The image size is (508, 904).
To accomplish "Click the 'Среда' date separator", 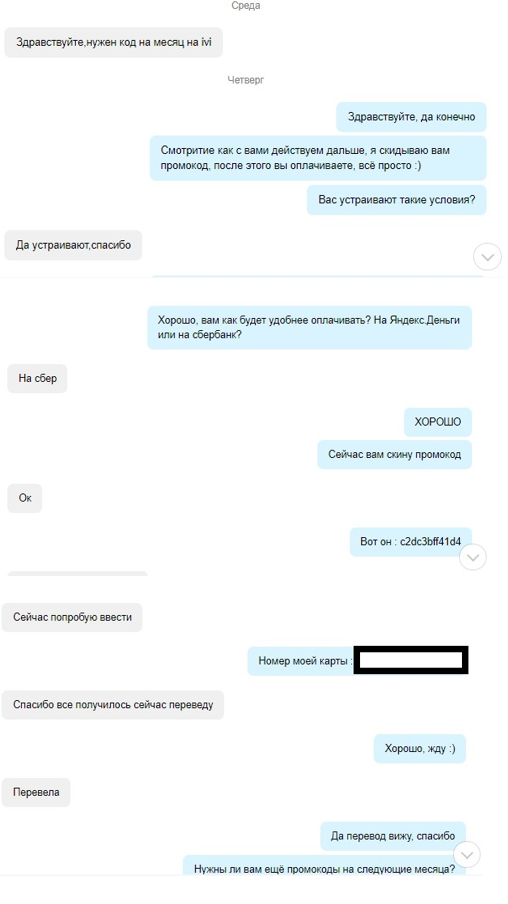I will coord(246,6).
